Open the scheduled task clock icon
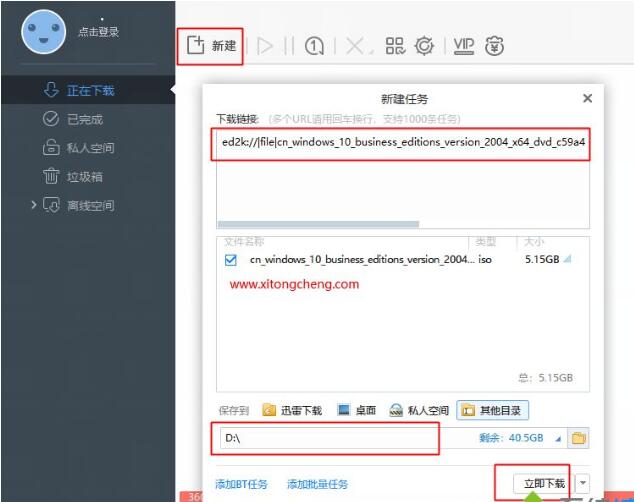Image resolution: width=634 pixels, height=502 pixels. click(314, 46)
